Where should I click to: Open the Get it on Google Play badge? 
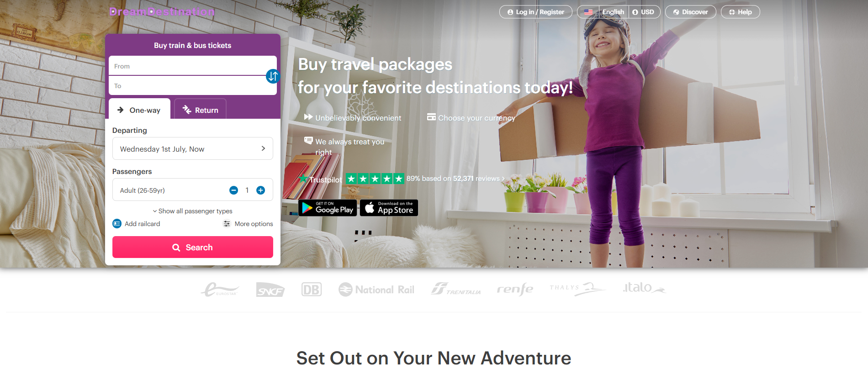pos(328,208)
